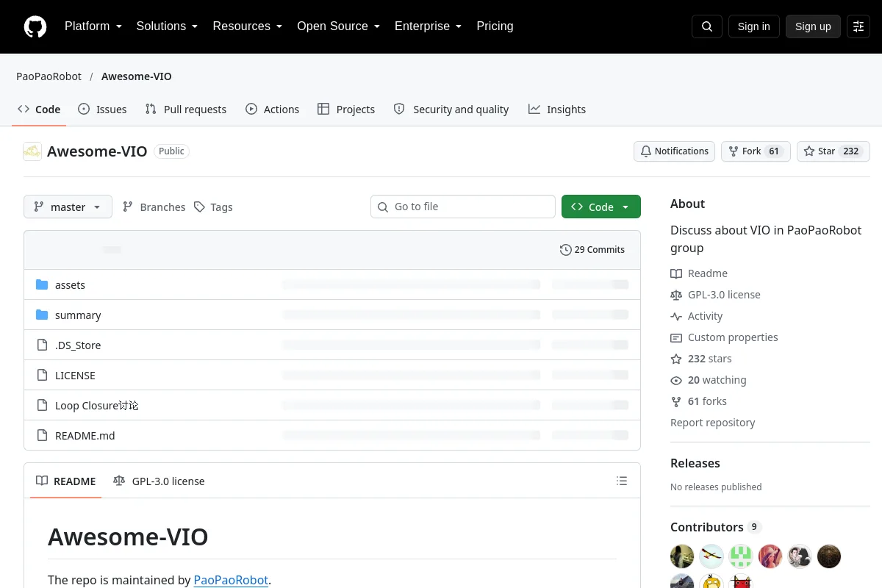Image resolution: width=882 pixels, height=588 pixels.
Task: View the 61 forks link
Action: coord(698,401)
